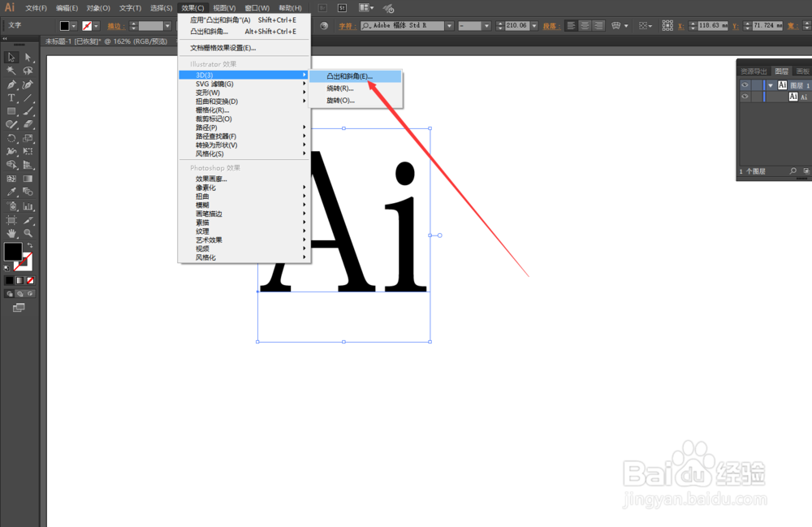
Task: Align paragraph left
Action: coord(571,25)
